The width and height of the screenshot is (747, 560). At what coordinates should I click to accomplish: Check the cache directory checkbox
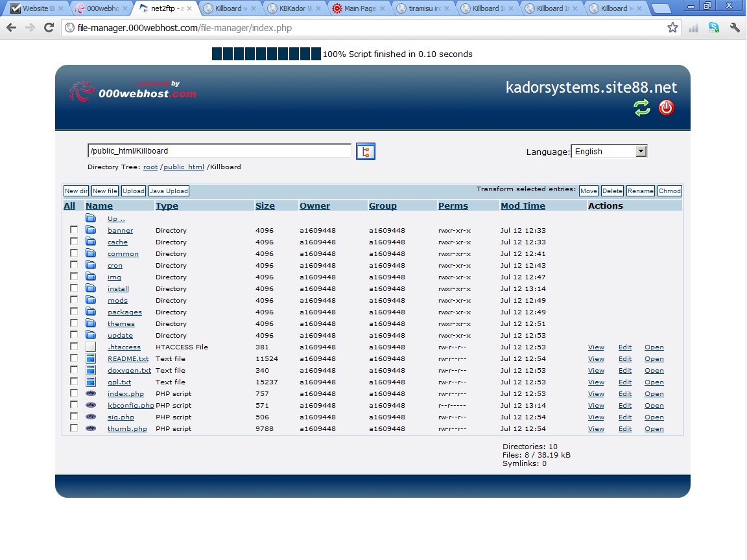pyautogui.click(x=74, y=241)
